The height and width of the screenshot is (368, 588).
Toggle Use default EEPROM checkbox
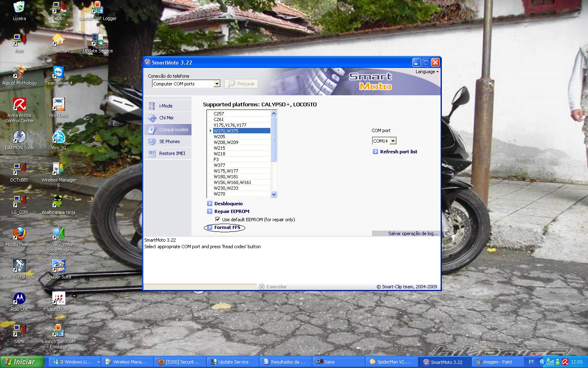click(218, 220)
